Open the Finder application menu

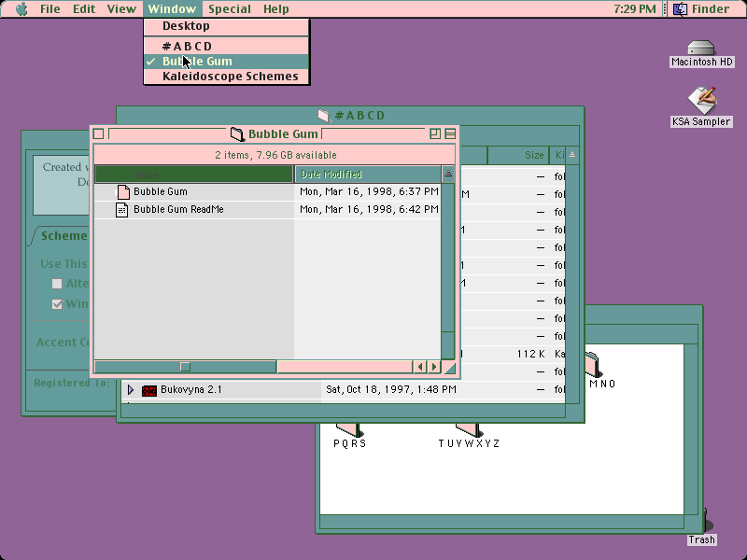point(701,9)
